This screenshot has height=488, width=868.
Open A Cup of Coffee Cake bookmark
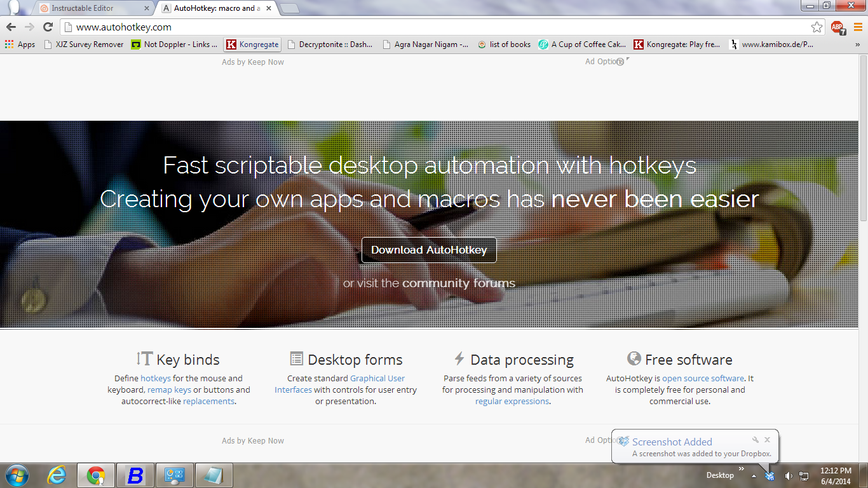click(582, 44)
